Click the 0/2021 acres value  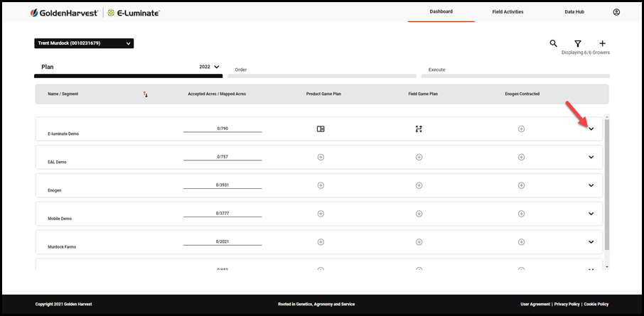pos(222,241)
